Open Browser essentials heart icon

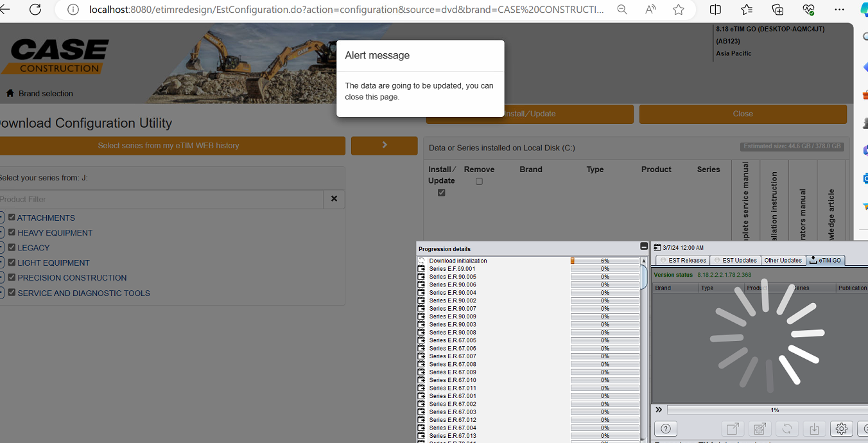tap(808, 10)
